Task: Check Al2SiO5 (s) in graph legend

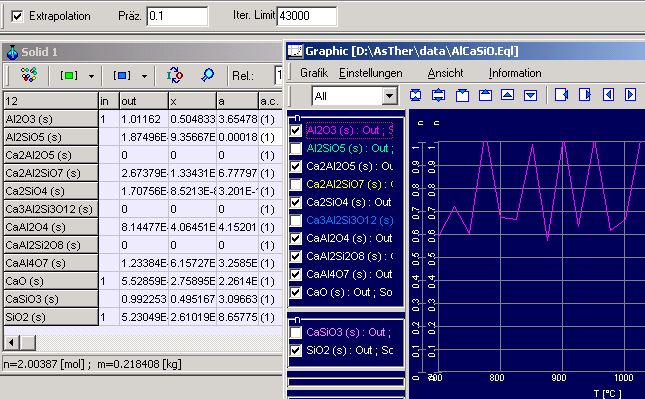Action: point(296,148)
